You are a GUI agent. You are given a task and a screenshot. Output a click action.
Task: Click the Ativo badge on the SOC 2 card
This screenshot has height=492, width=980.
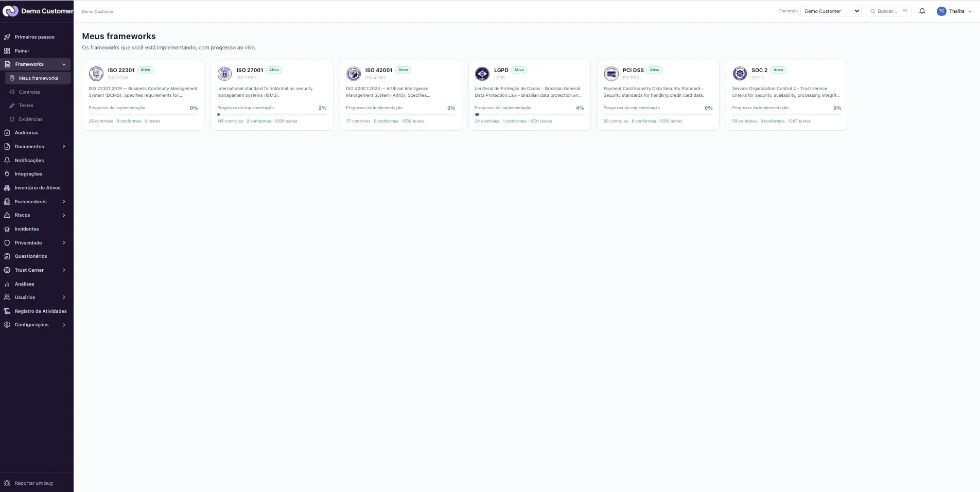pyautogui.click(x=778, y=70)
